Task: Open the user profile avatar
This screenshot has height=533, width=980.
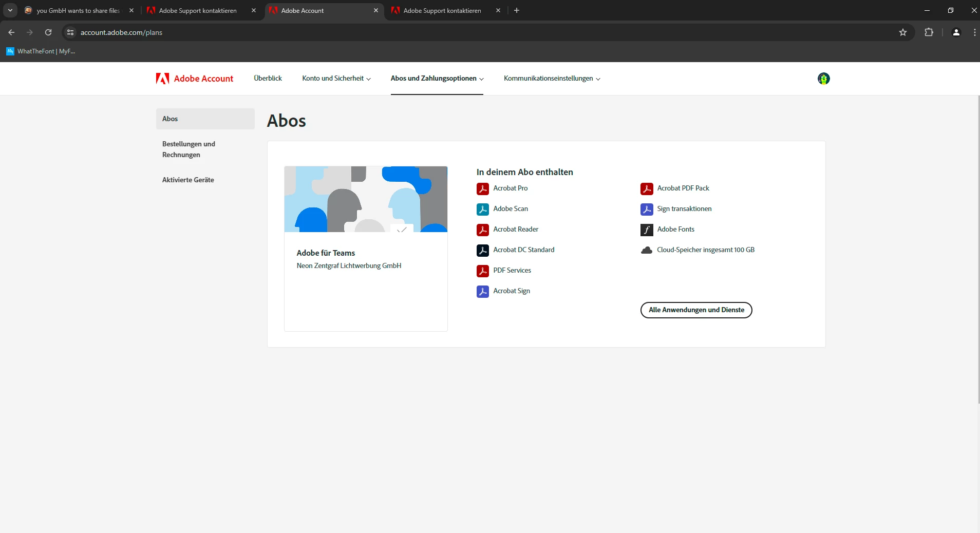Action: (823, 79)
